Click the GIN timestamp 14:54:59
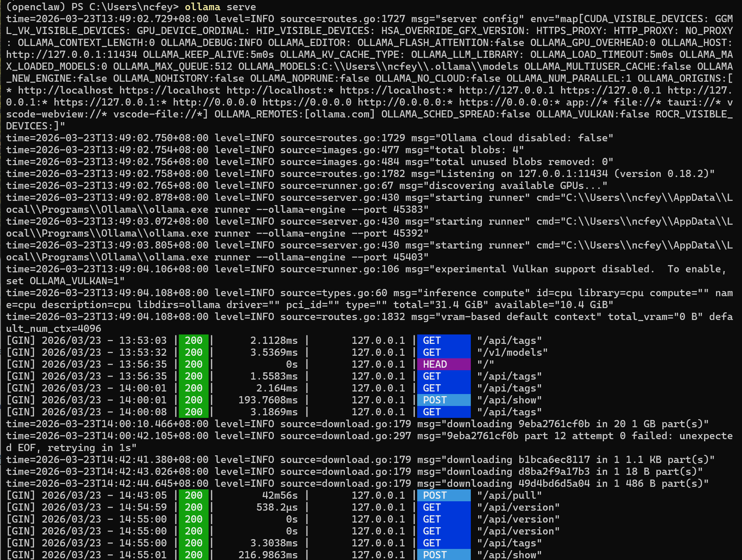 point(143,507)
